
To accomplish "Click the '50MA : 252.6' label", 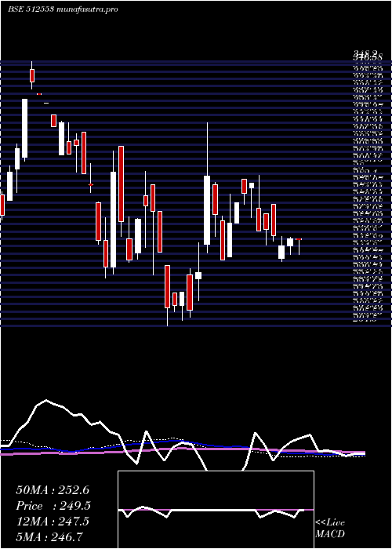I will click(x=53, y=490).
